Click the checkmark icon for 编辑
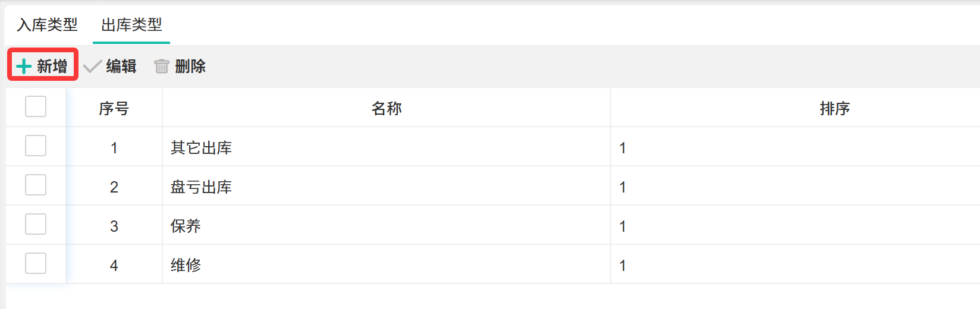This screenshot has height=309, width=980. (92, 66)
